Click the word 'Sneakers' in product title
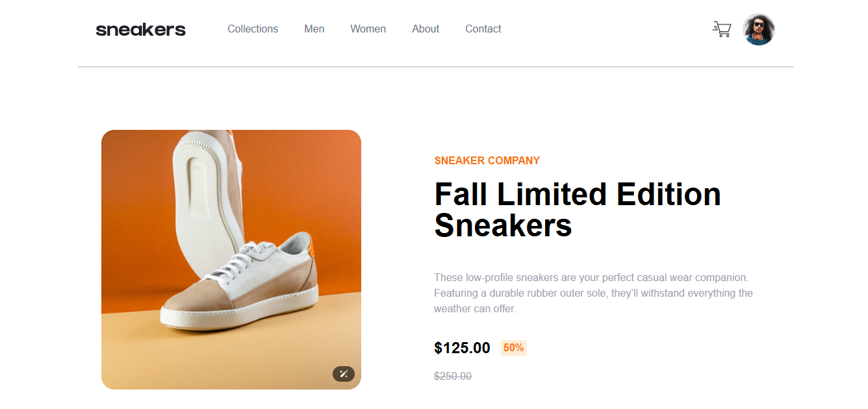Viewport: 868px width, 409px height. [503, 225]
